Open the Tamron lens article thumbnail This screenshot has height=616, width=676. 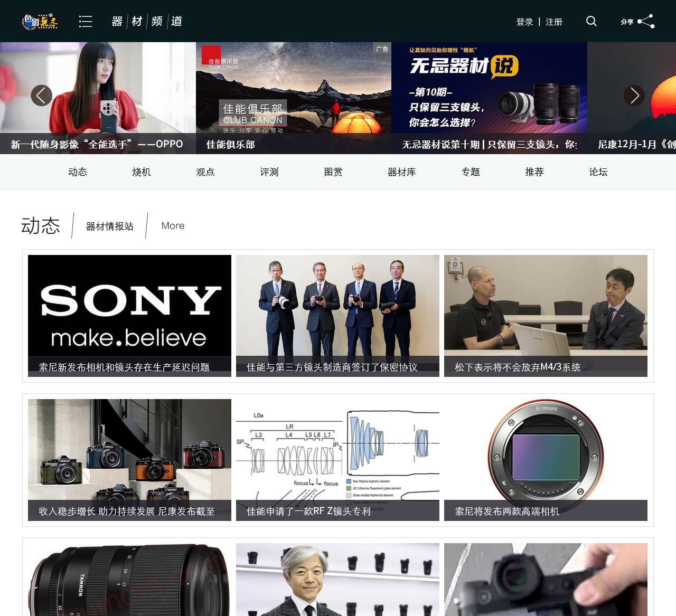click(x=129, y=580)
